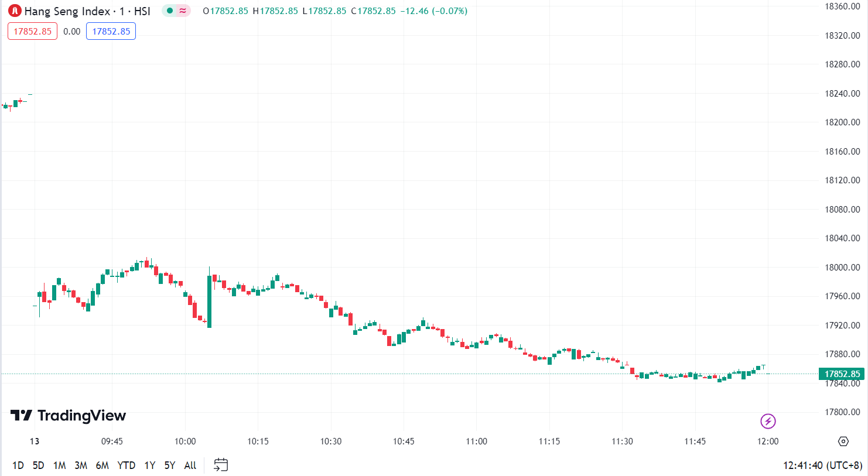Screen dimensions: 868x476
Task: Open the Go to date calendar icon
Action: pyautogui.click(x=221, y=465)
